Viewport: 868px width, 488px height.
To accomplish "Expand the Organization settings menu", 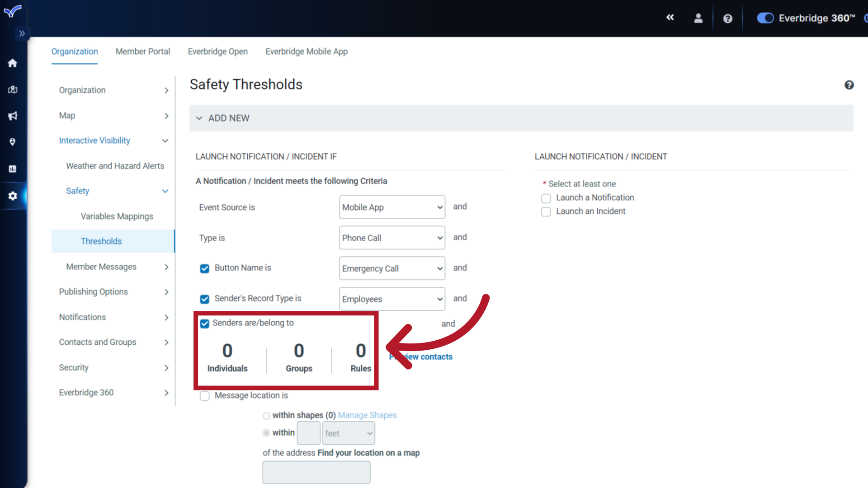I will click(x=113, y=90).
